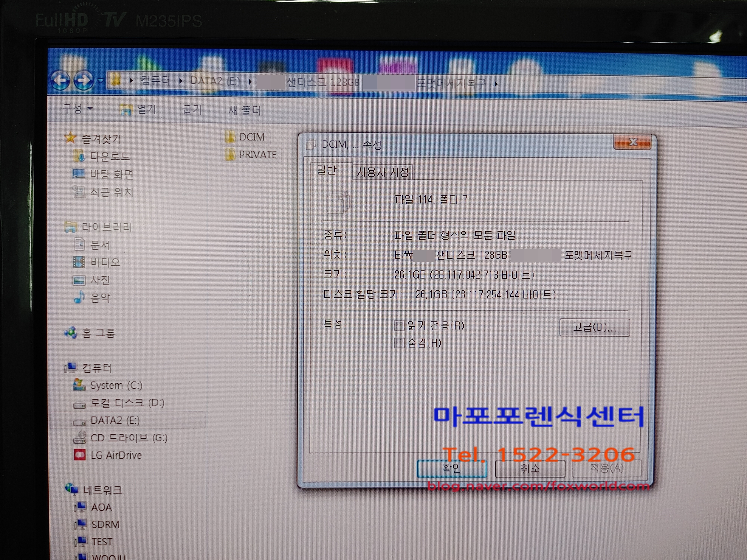The width and height of the screenshot is (747, 560).
Task: Select 컴퓨터 in the address bar path
Action: [x=155, y=80]
